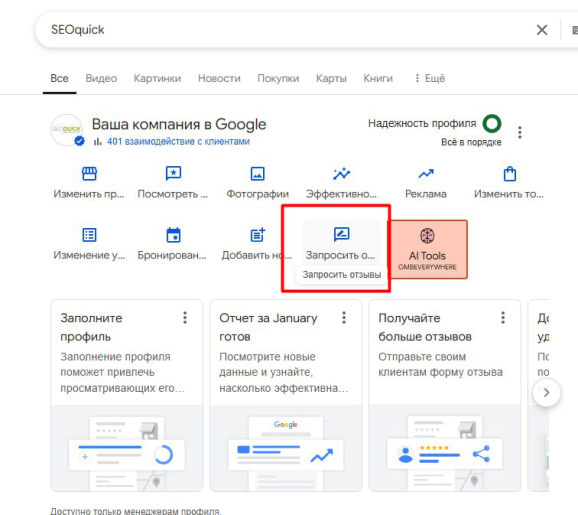Viewport: 578px width, 515px height.
Task: Click the Надежность профиля label
Action: coord(422,123)
